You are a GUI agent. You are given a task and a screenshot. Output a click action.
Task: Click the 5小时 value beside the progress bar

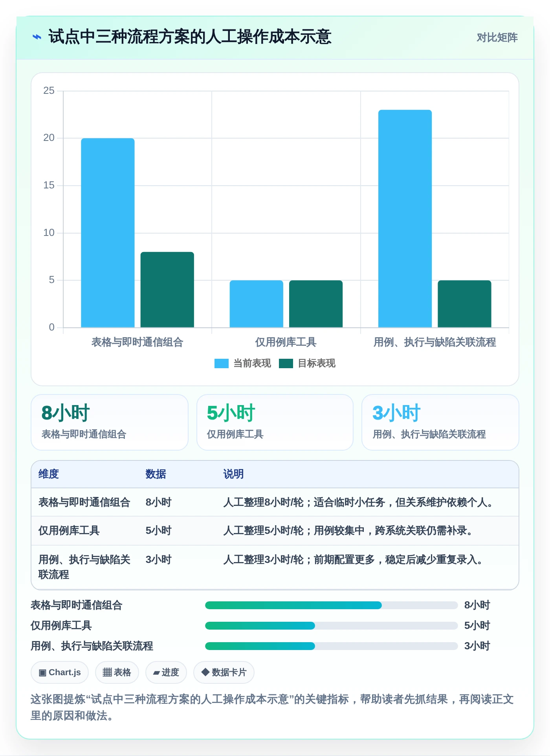[477, 626]
